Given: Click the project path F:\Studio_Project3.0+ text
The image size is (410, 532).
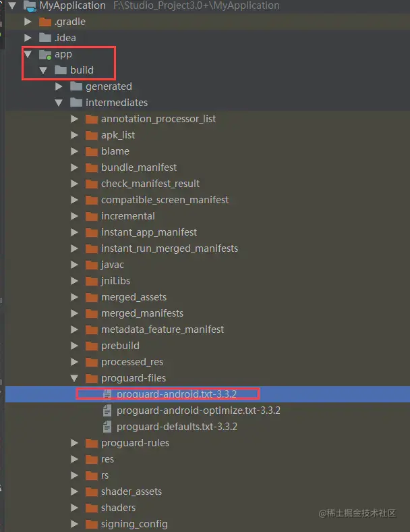Looking at the screenshot, I should click(x=196, y=5).
